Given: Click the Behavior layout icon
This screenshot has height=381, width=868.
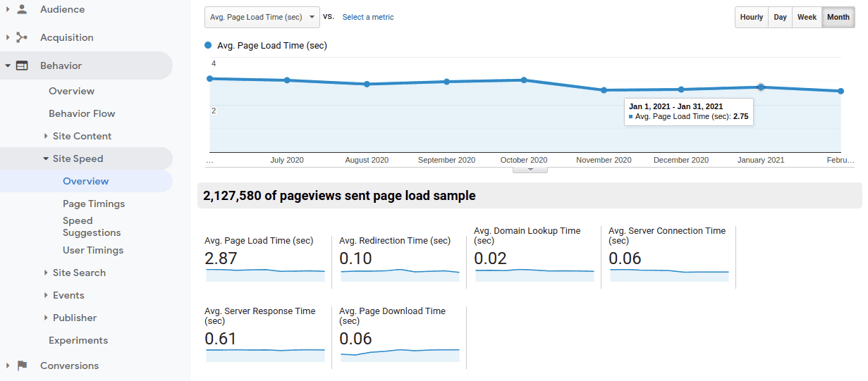Looking at the screenshot, I should pos(22,65).
